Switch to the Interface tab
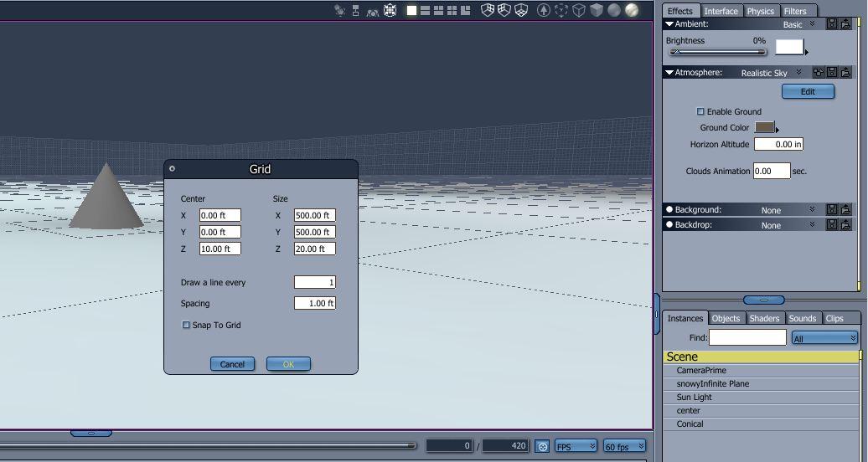The width and height of the screenshot is (868, 462). pyautogui.click(x=721, y=11)
